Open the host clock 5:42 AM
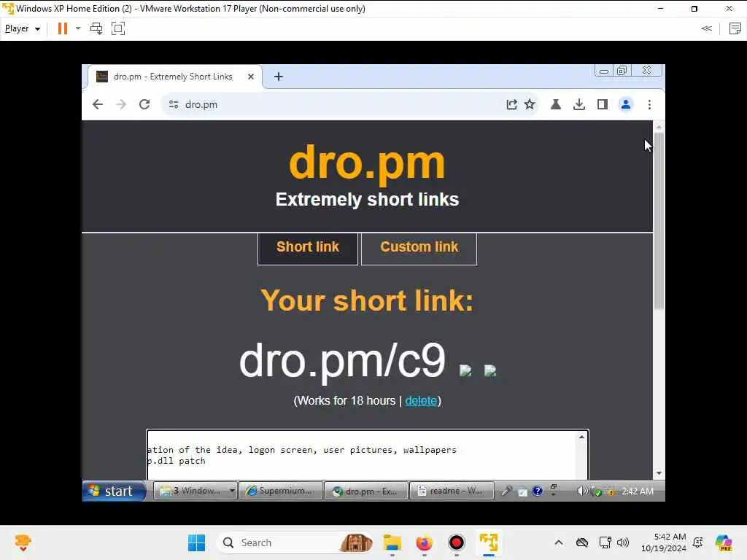This screenshot has height=560, width=747. (x=664, y=542)
